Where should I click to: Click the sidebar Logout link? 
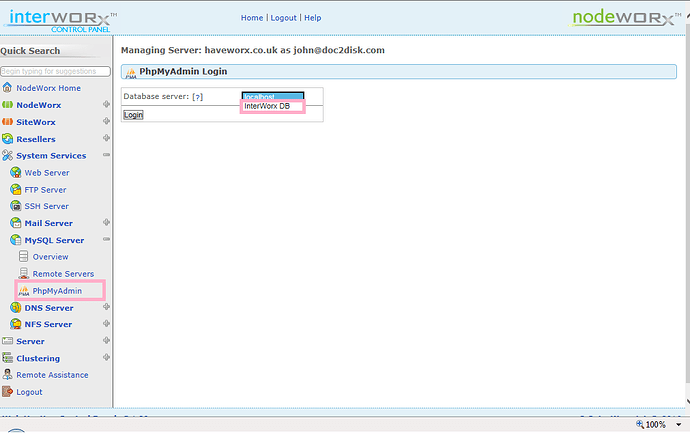point(29,392)
